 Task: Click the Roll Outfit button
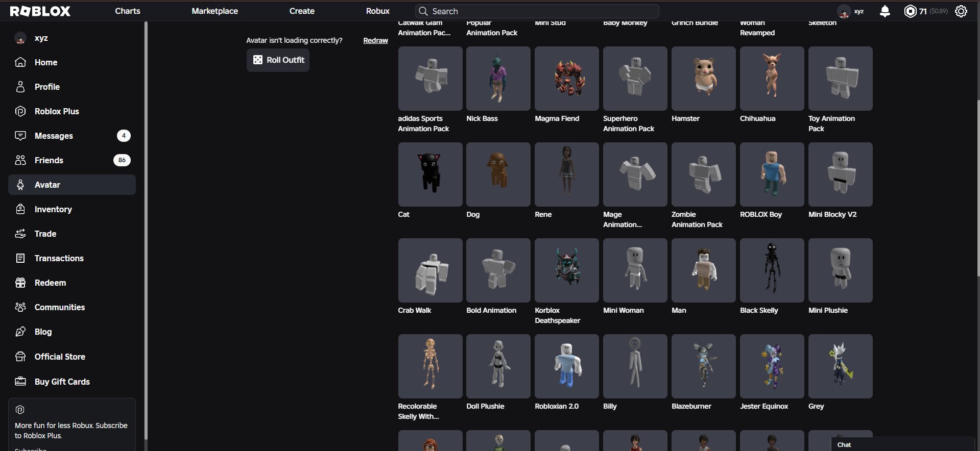click(x=278, y=60)
